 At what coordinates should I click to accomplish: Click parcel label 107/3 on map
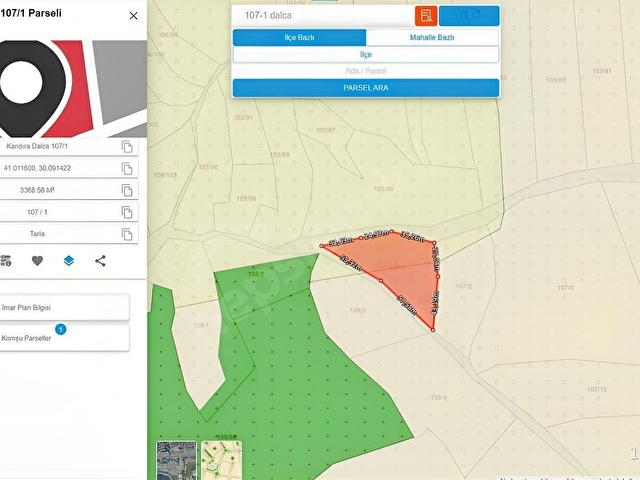pos(565,287)
